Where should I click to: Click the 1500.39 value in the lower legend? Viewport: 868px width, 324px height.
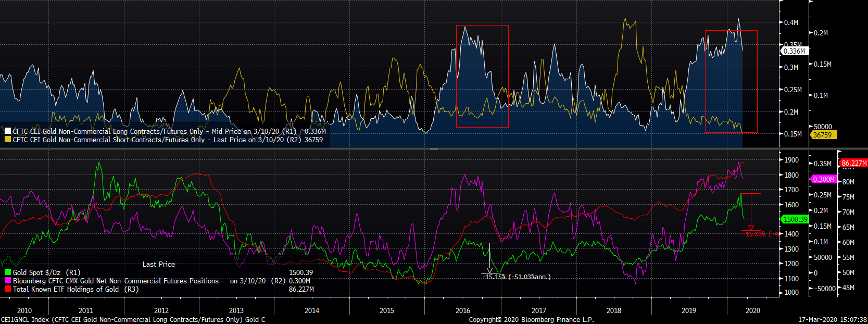301,272
